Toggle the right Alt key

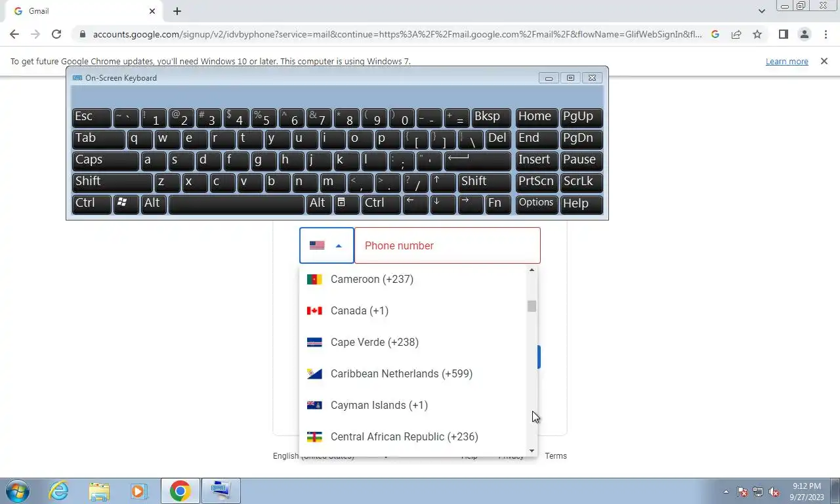[318, 203]
